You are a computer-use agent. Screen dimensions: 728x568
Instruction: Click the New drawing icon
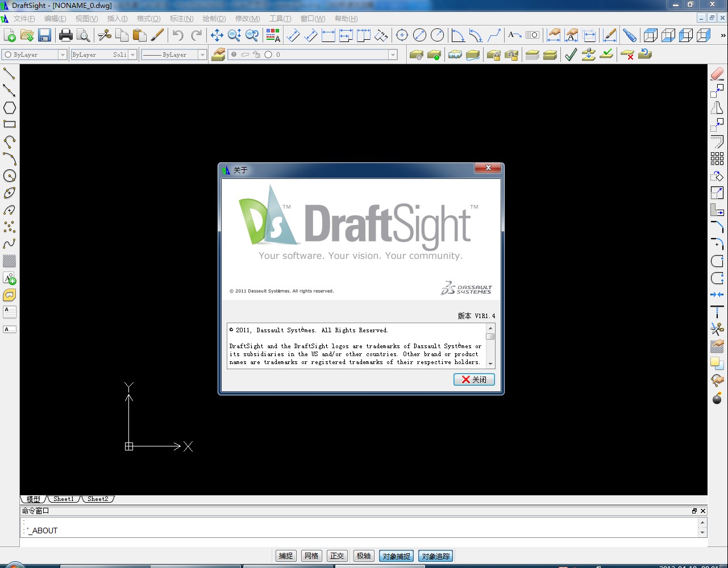point(10,36)
